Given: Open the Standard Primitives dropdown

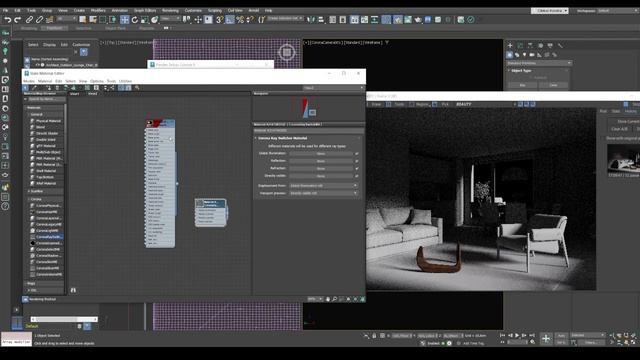Looking at the screenshot, I should point(539,63).
